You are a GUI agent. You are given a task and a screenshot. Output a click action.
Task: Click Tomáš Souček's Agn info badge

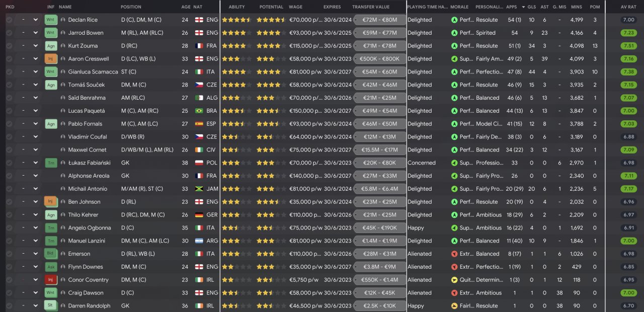(x=51, y=85)
